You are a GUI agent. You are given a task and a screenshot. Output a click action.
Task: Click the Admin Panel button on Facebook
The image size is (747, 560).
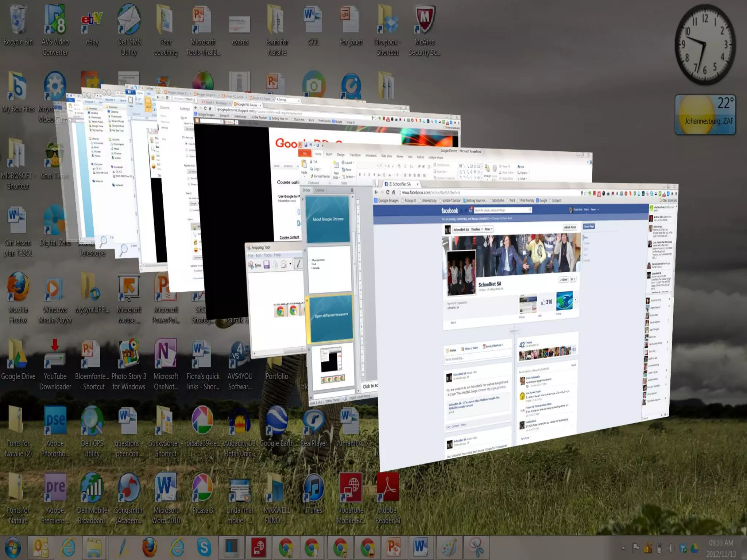[x=570, y=227]
